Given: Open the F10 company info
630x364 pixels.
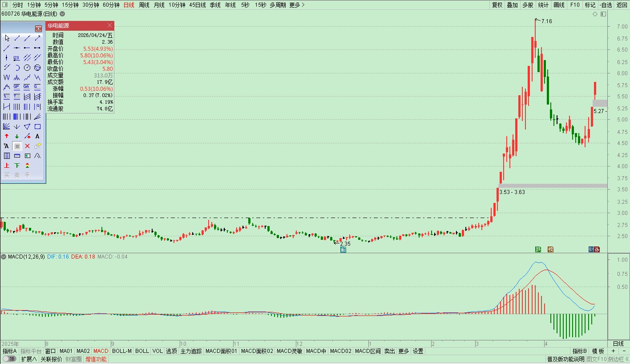Looking at the screenshot, I should 575,5.
